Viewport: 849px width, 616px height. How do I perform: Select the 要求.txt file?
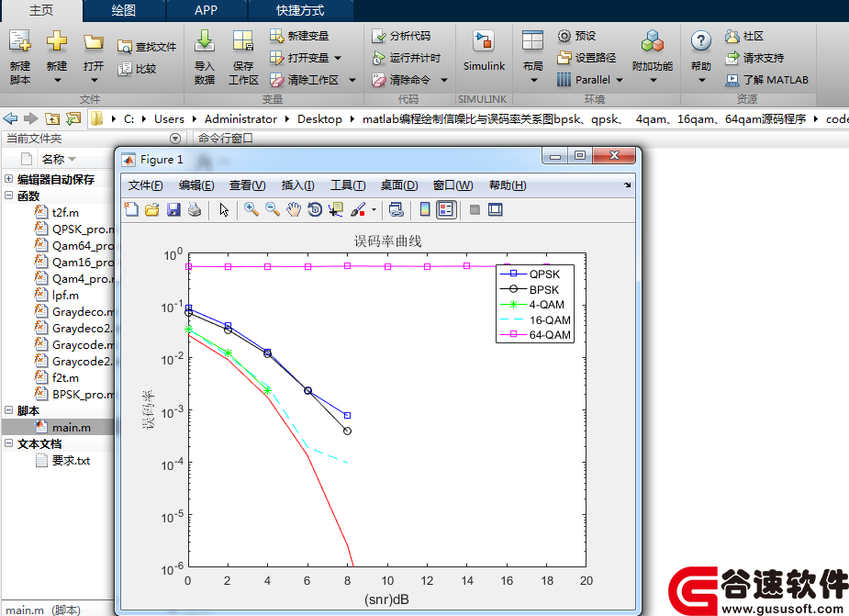[71, 461]
